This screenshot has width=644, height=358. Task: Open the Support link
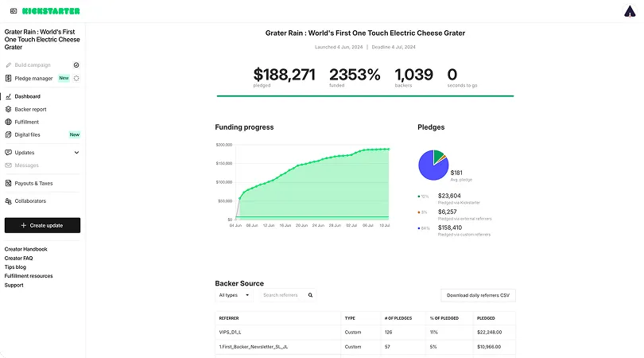(14, 286)
